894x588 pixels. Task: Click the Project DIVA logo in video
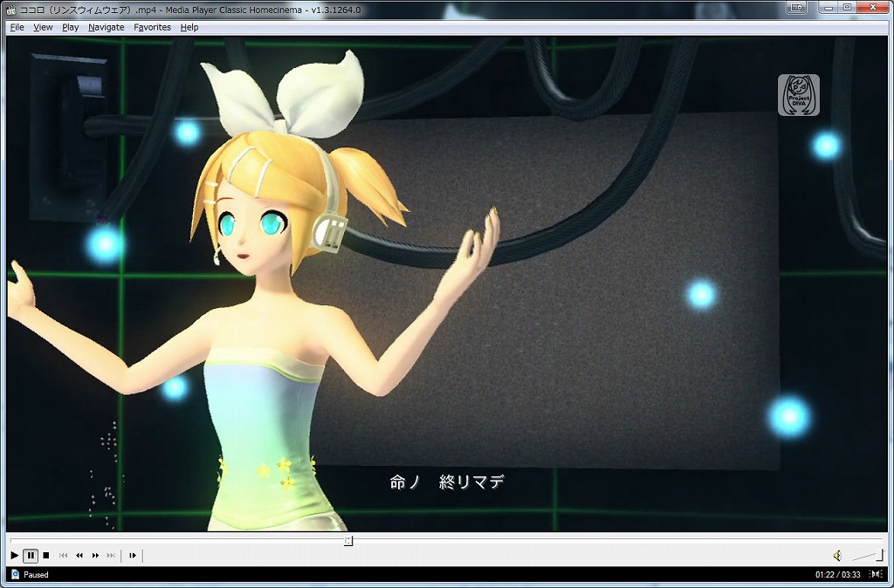pos(799,95)
